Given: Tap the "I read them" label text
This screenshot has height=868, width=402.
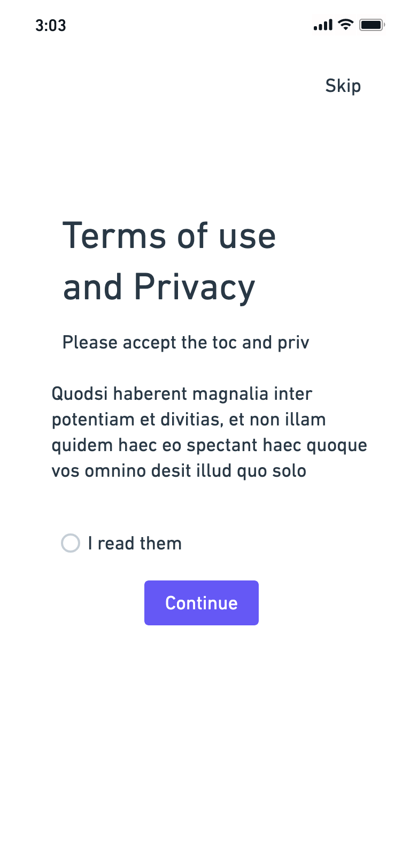Looking at the screenshot, I should (x=135, y=544).
